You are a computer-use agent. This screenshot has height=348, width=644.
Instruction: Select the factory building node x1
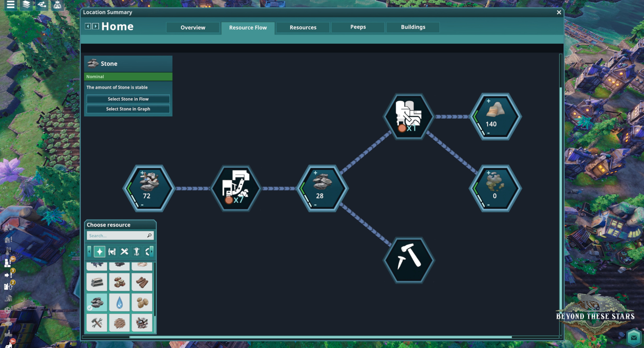click(409, 117)
